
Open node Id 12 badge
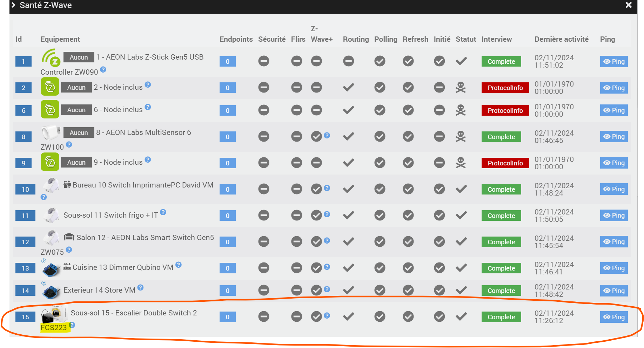[x=25, y=242]
